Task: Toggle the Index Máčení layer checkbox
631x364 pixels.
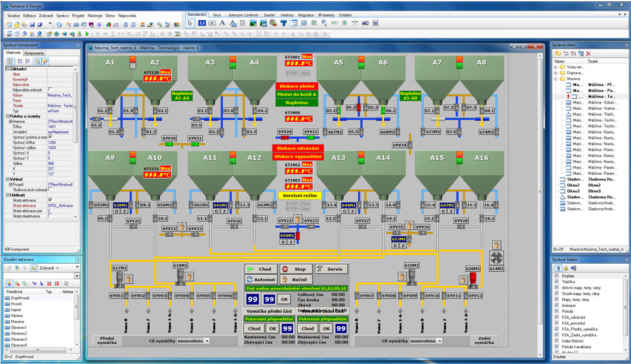Action: click(x=557, y=341)
